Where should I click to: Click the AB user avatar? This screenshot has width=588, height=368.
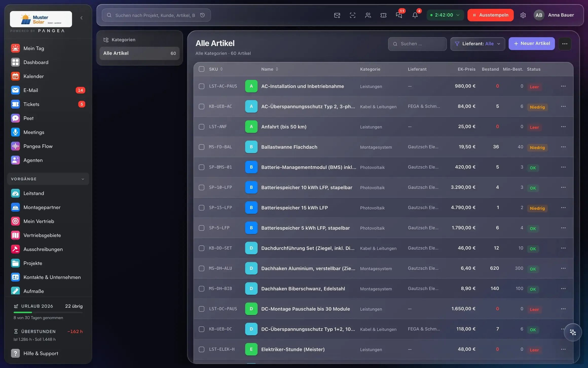click(539, 15)
